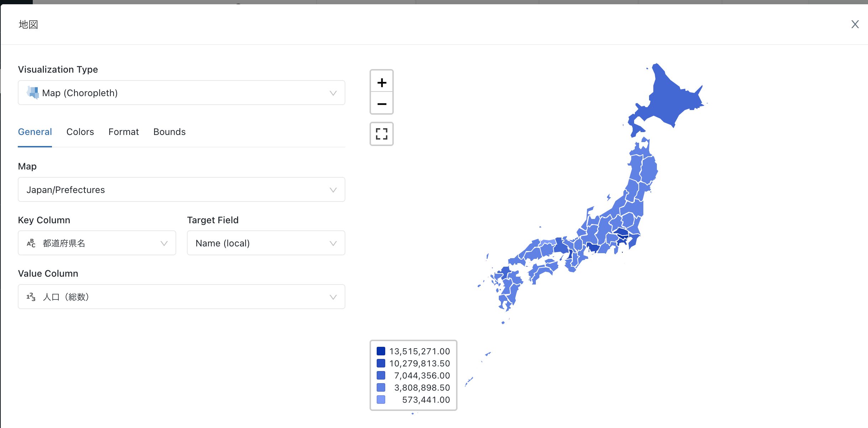The height and width of the screenshot is (428, 868).
Task: Close the 地図 dialog
Action: (x=855, y=24)
